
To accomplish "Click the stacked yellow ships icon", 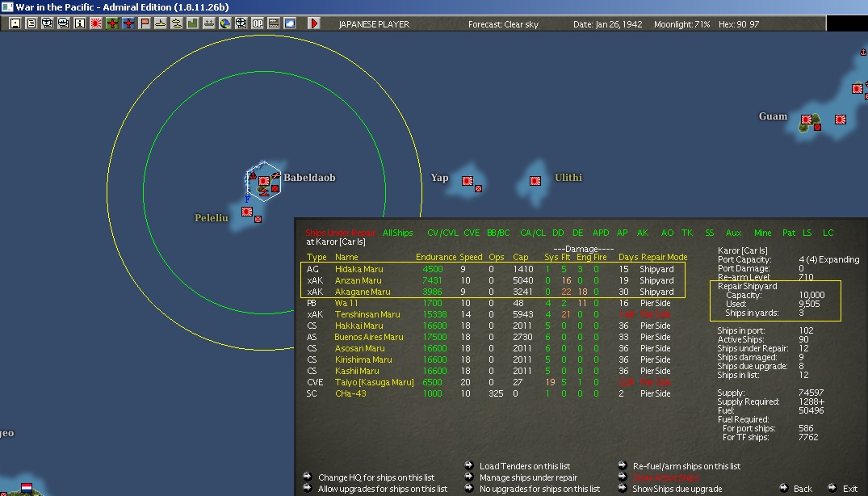I will coord(177,23).
